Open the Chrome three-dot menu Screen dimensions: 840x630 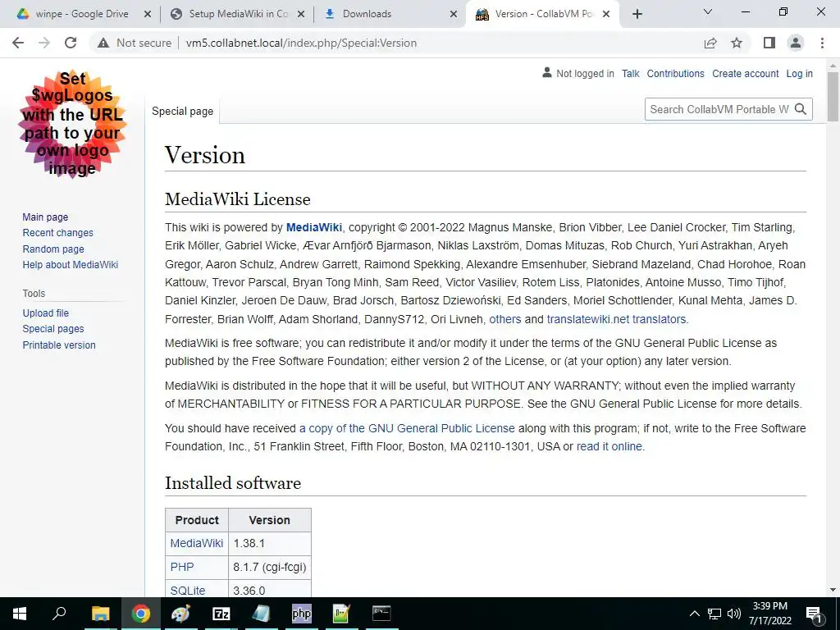click(822, 43)
